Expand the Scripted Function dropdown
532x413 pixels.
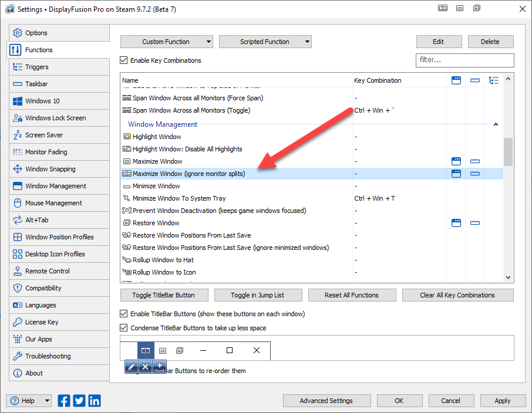265,42
